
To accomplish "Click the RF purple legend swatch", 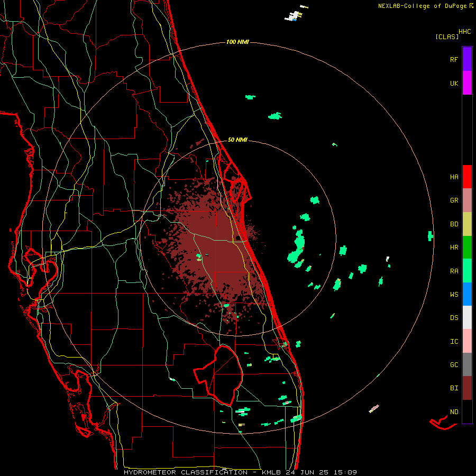I will click(x=467, y=59).
